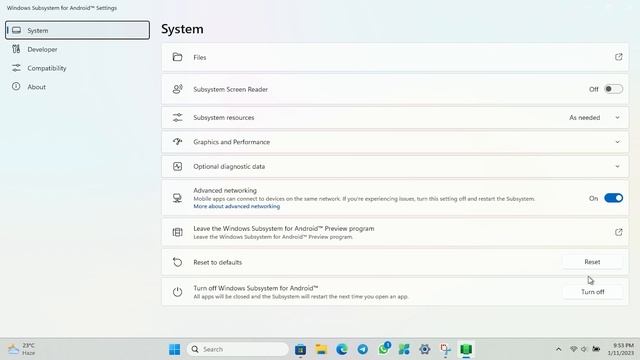Turn off the Advanced networking switch
This screenshot has width=640, height=360.
pos(613,198)
